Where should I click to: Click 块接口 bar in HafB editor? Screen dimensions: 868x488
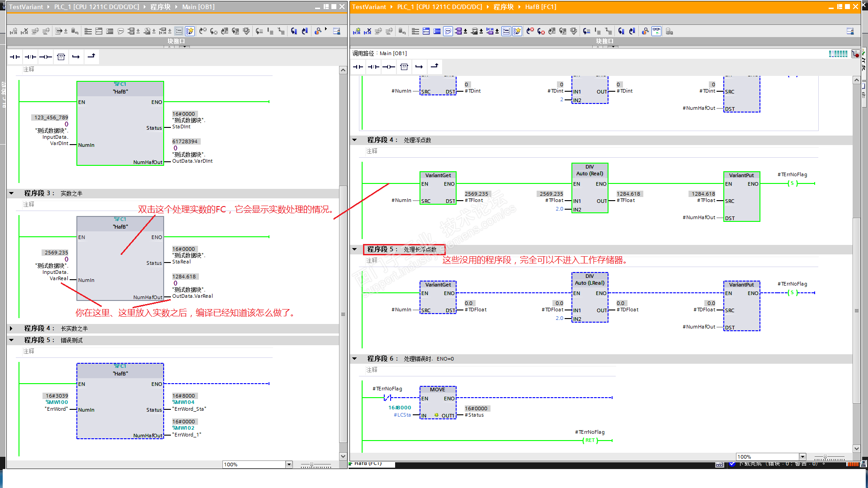pos(604,41)
